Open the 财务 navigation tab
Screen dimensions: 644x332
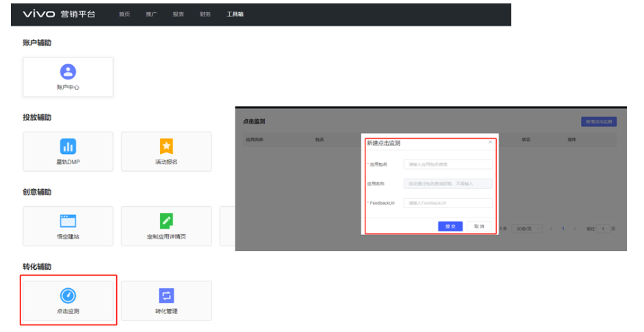[205, 14]
